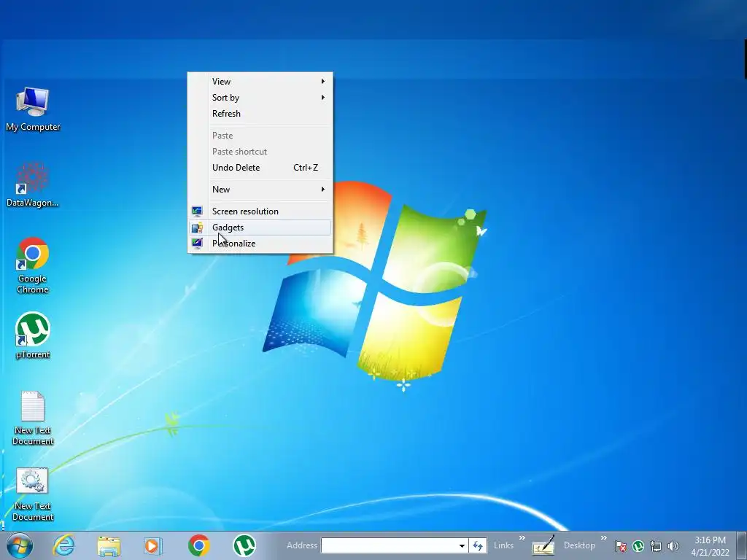Choose Undo Delete in context menu
The image size is (747, 560).
pos(260,168)
